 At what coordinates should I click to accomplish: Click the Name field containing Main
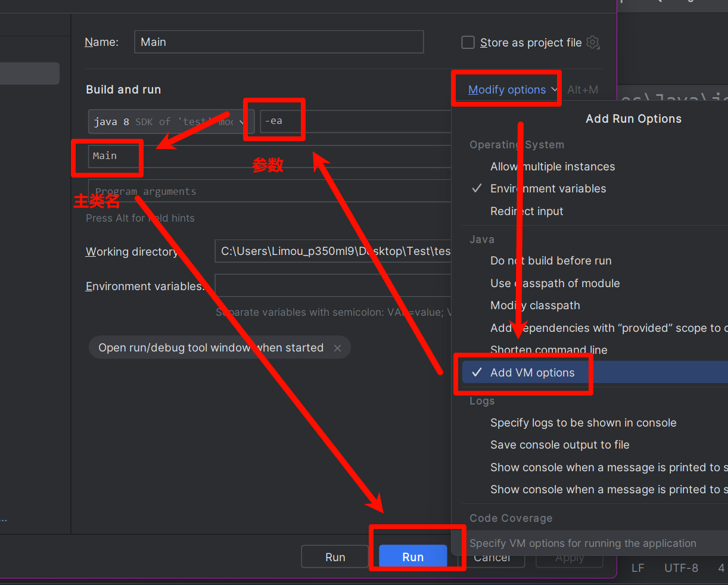coord(278,42)
